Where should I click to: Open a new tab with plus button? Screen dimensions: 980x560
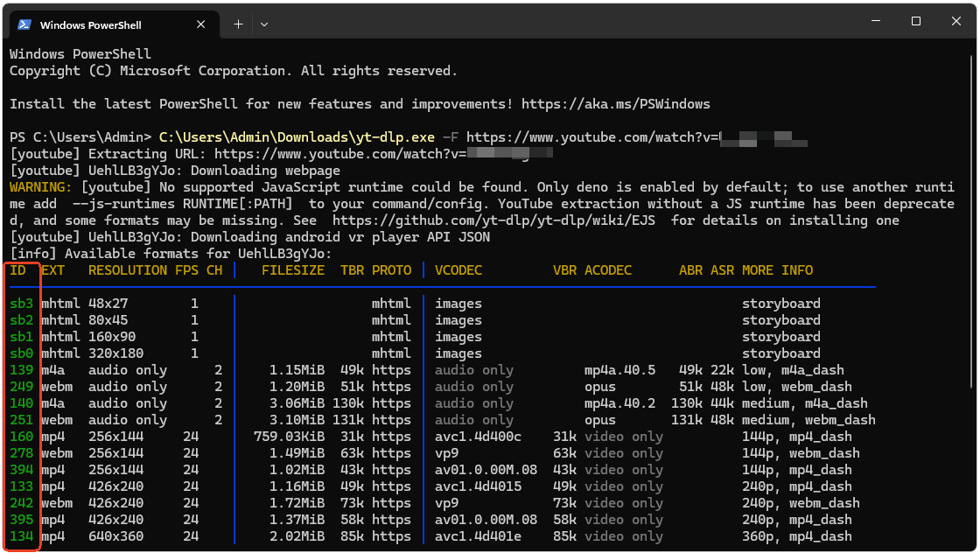[238, 24]
